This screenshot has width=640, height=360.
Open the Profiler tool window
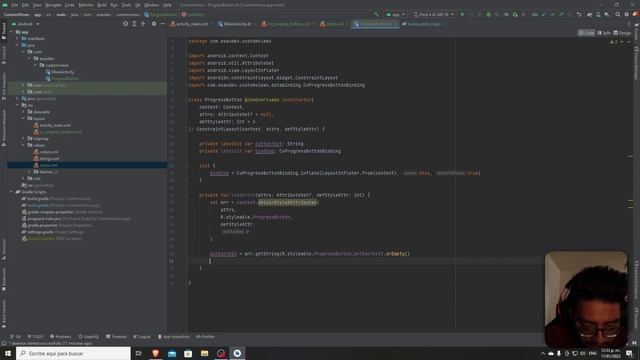[205, 337]
